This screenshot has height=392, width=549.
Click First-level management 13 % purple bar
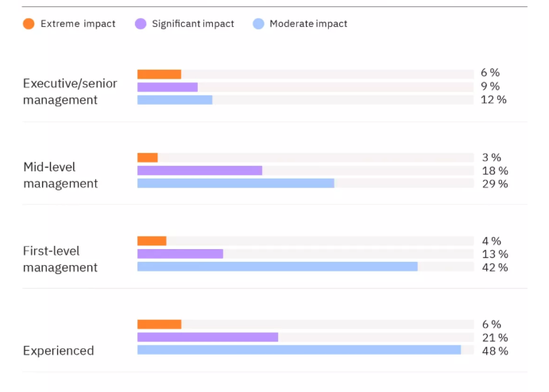180,254
